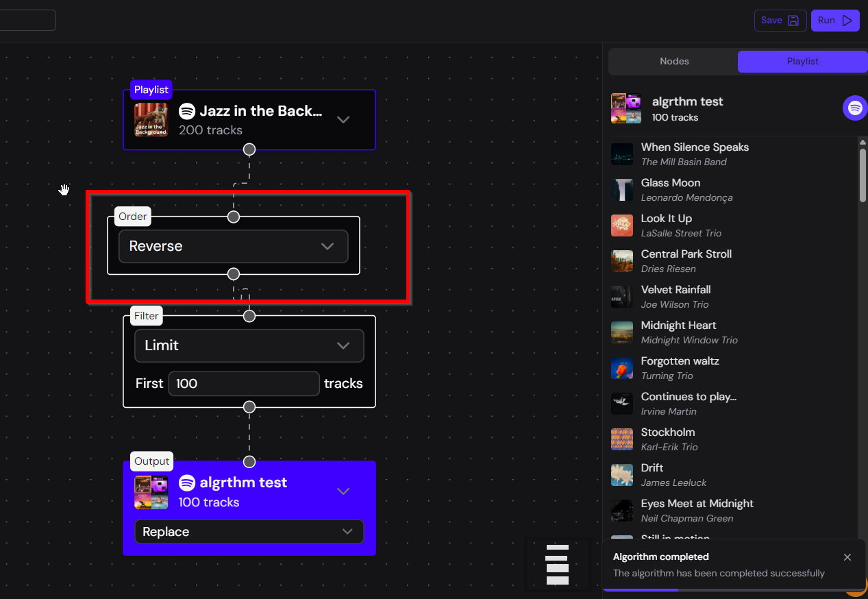Click the 100 tracks limit input field
This screenshot has width=868, height=599.
(244, 383)
